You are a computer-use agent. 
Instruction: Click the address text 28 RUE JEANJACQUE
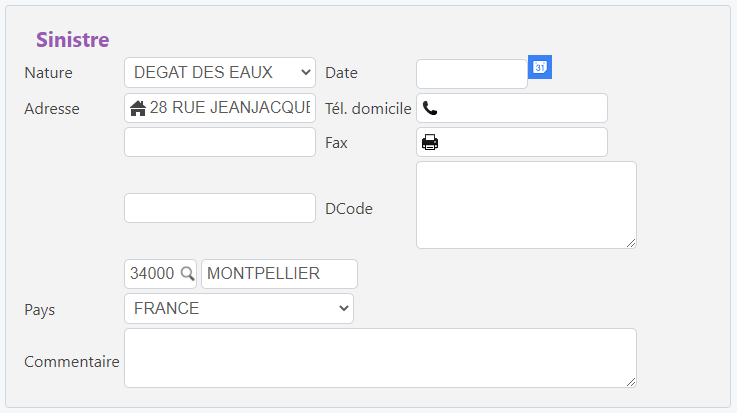pos(230,108)
